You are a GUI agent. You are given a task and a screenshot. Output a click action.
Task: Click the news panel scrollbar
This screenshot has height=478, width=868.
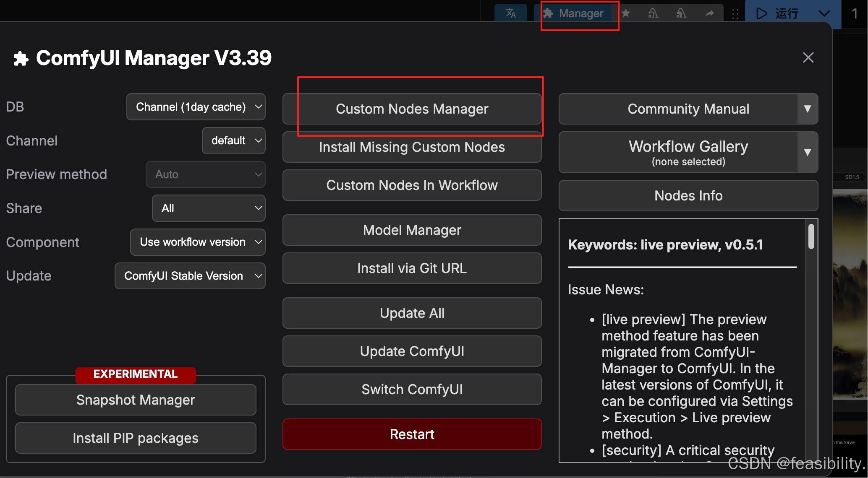click(811, 236)
